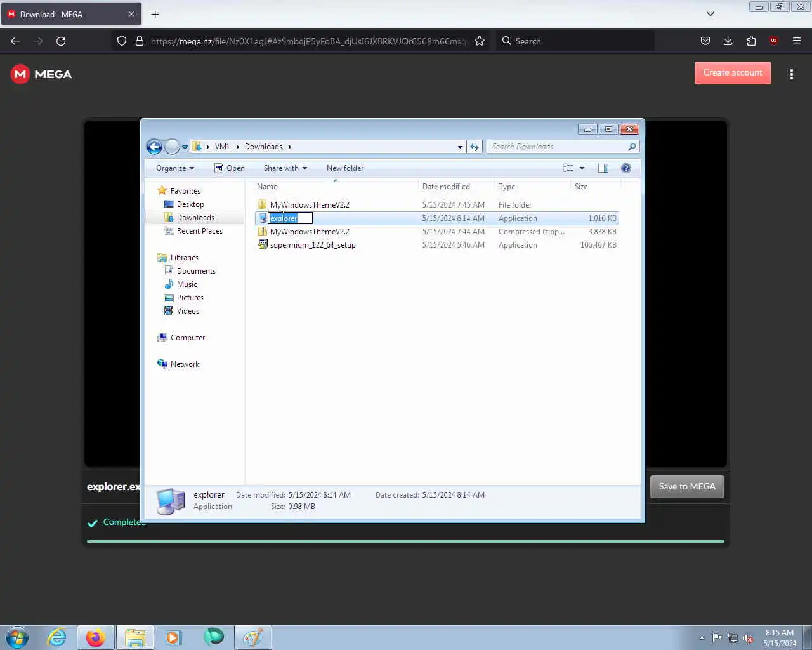This screenshot has height=650, width=812.
Task: Select Computer in navigation pane
Action: (188, 338)
